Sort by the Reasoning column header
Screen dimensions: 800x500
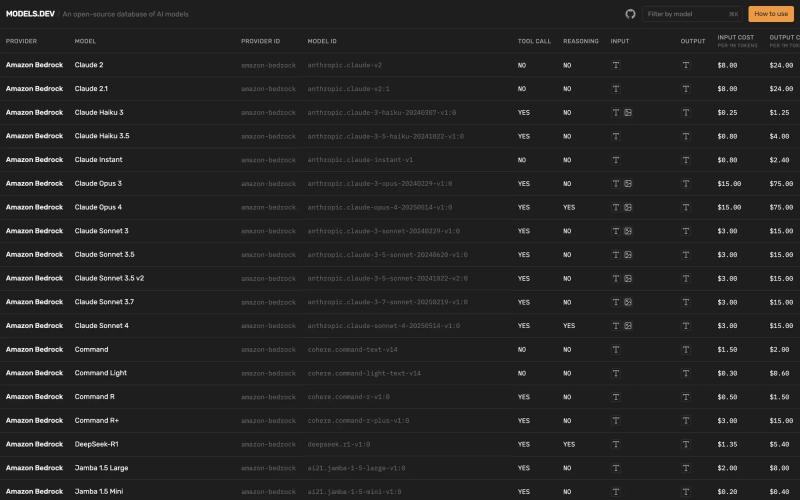point(581,41)
